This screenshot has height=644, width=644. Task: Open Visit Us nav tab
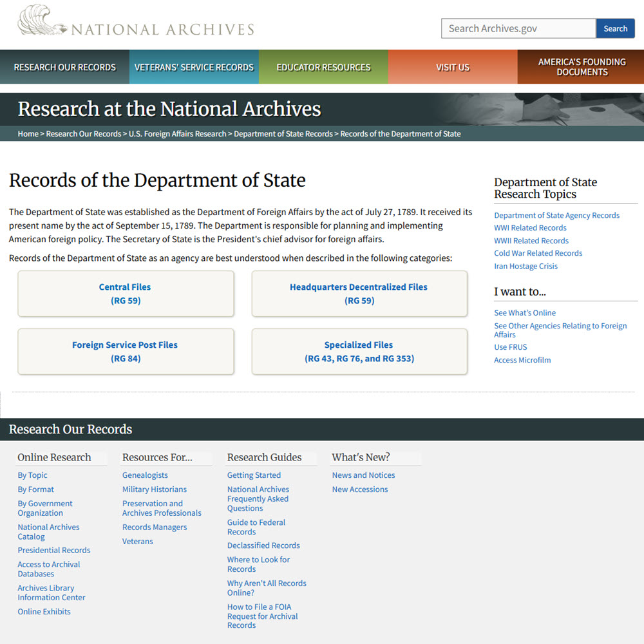click(x=453, y=67)
